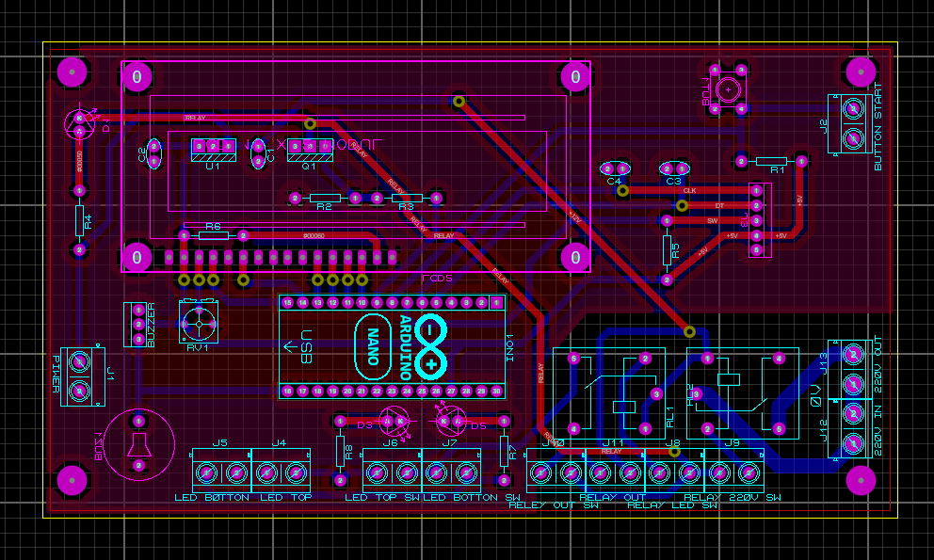Click the "RELAY OUT" silkscreen label
This screenshot has height=560, width=934.
click(x=613, y=498)
